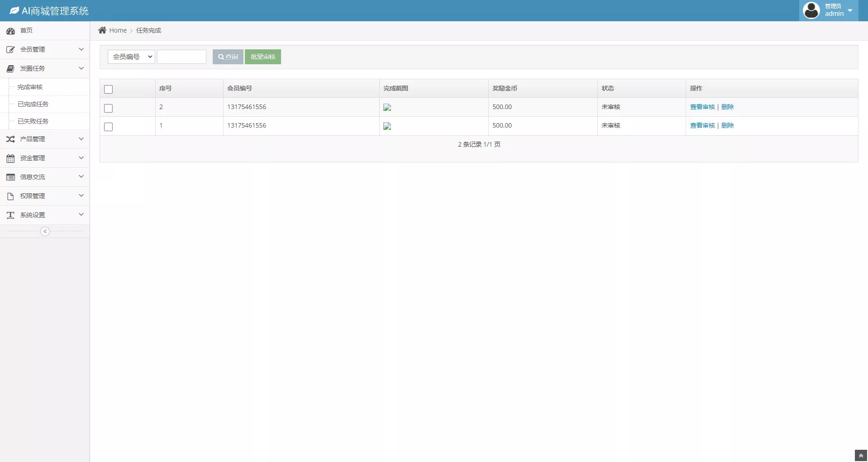Click the Home house icon in breadcrumb
The width and height of the screenshot is (868, 462).
coord(102,30)
